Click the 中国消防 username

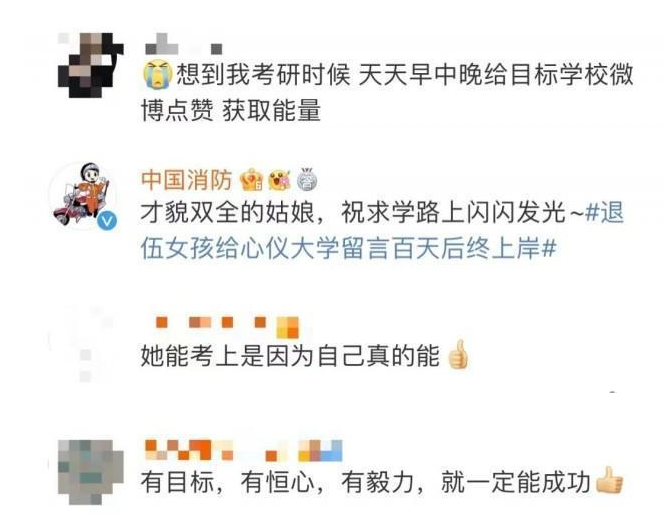[x=187, y=180]
